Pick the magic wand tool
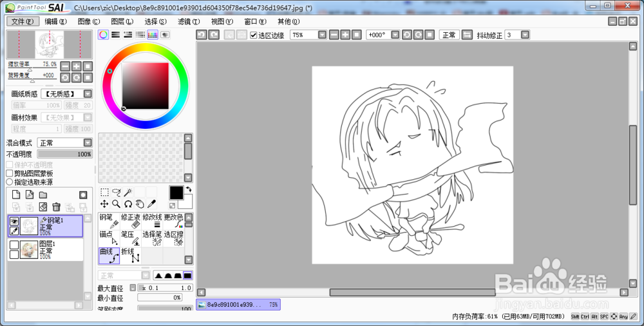Screen dimensions: 644x326 pos(128,192)
